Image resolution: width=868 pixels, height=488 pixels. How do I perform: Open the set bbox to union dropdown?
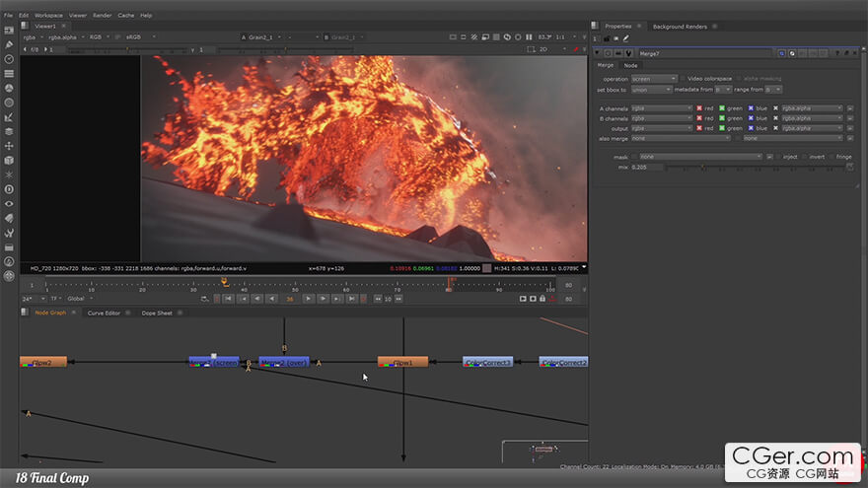tap(653, 90)
